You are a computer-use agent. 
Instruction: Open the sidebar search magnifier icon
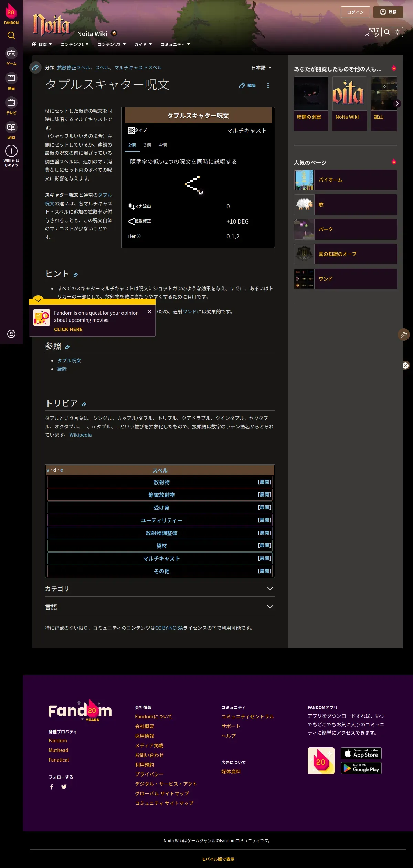pyautogui.click(x=11, y=35)
